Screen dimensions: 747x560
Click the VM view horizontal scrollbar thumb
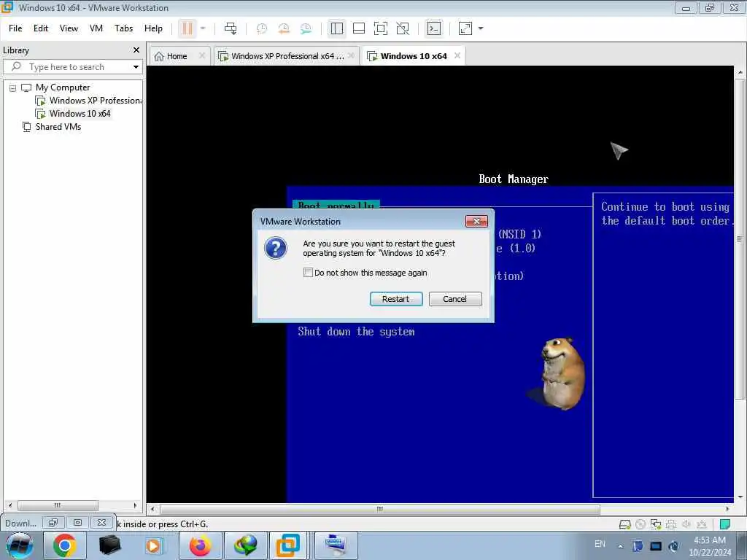(x=379, y=509)
